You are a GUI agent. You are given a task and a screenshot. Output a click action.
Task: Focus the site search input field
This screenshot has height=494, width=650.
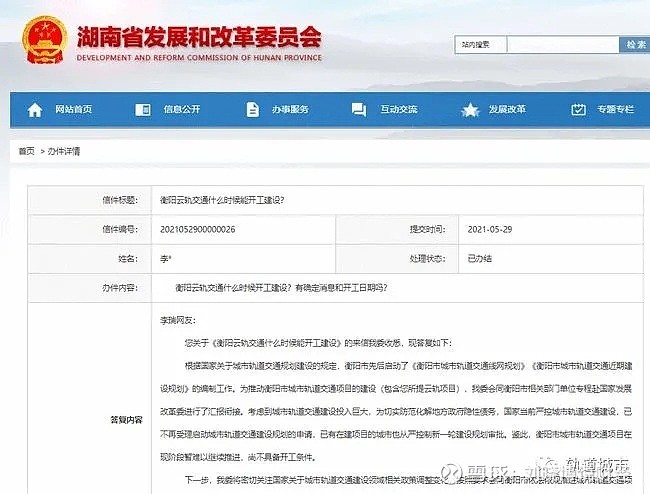tap(563, 44)
